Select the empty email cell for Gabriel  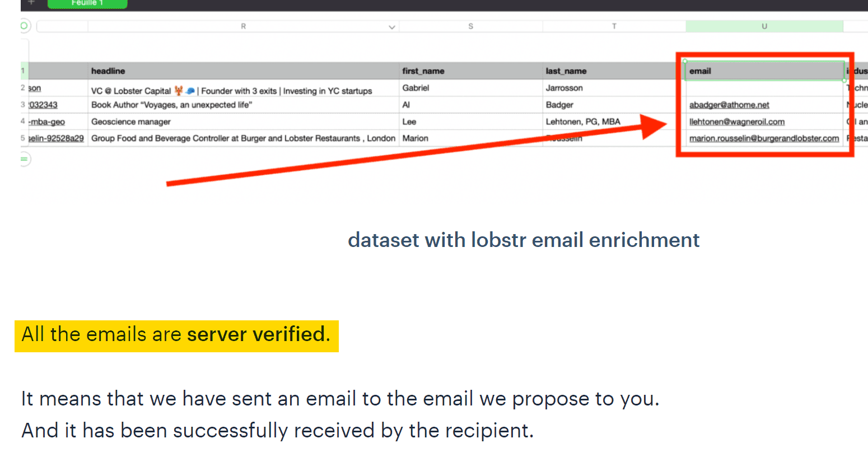[764, 88]
